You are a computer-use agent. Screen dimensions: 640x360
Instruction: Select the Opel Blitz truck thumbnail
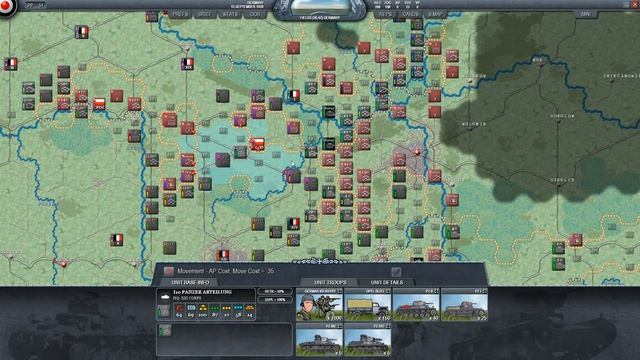click(x=367, y=304)
